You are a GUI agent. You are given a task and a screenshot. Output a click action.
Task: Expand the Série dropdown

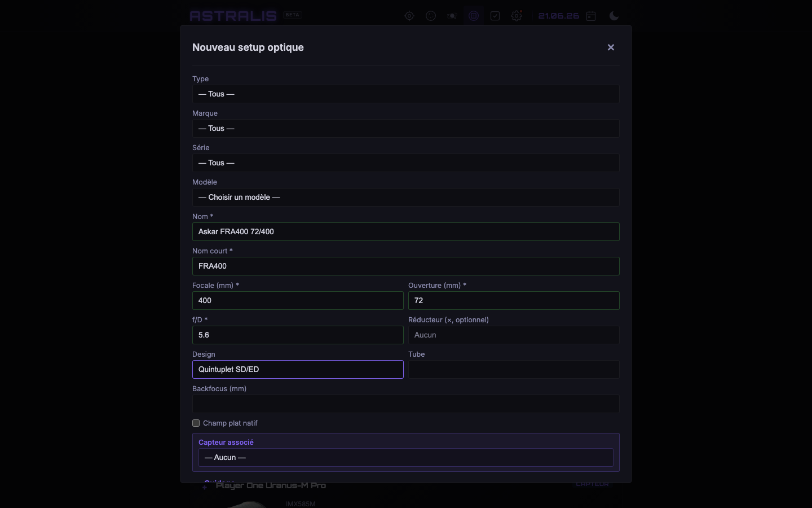[406, 163]
